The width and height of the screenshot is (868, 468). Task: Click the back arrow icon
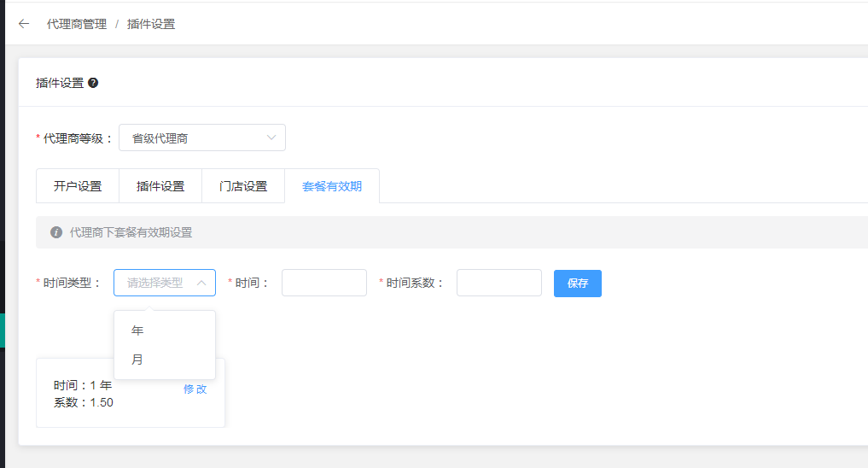[24, 24]
